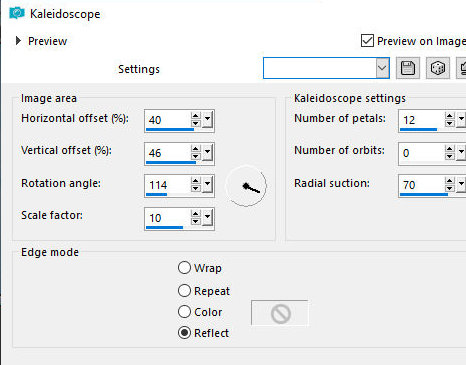Click the Kaleidoscope camera icon in title

click(x=17, y=13)
